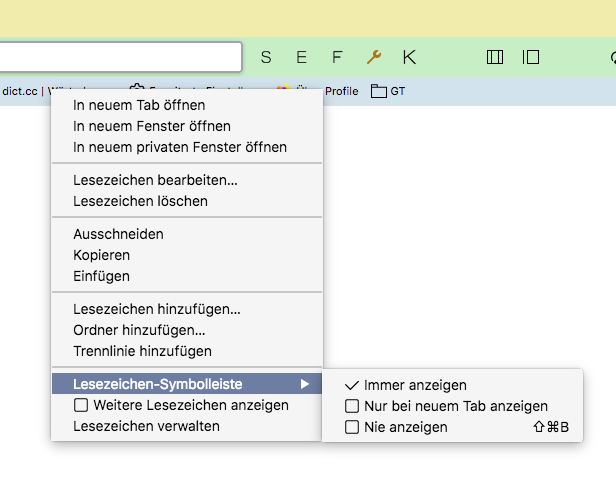
Task: Open the wrench tools icon
Action: (x=374, y=57)
